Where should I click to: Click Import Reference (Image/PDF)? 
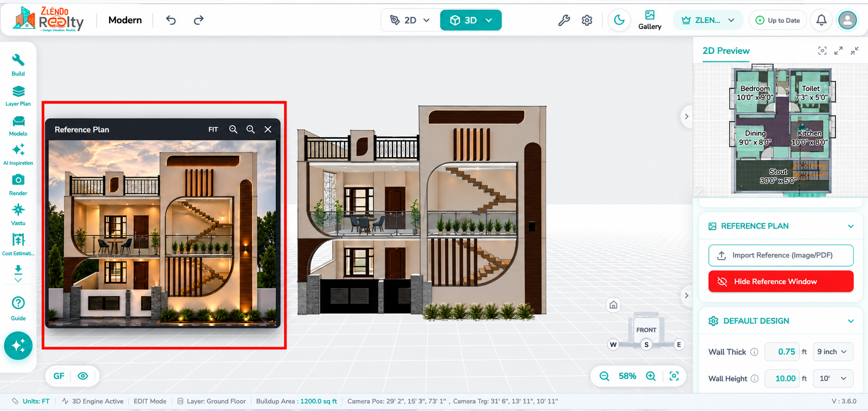point(781,255)
